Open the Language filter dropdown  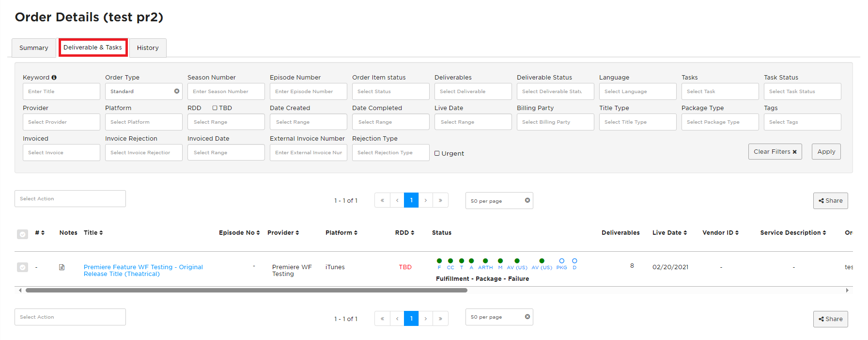[638, 91]
